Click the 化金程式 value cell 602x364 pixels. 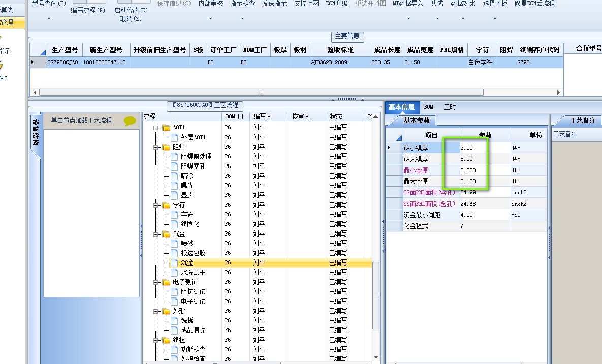(485, 226)
